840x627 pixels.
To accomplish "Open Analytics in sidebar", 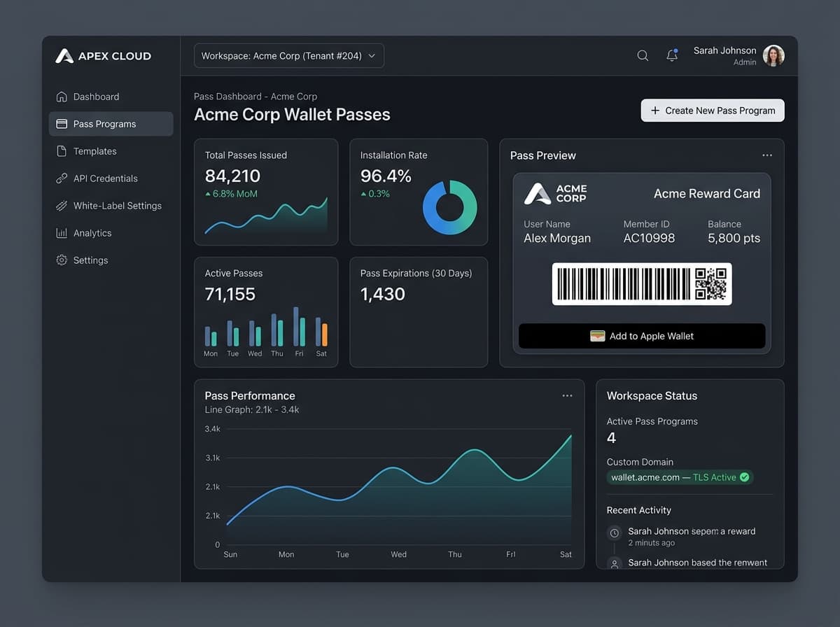I will 111,233.
